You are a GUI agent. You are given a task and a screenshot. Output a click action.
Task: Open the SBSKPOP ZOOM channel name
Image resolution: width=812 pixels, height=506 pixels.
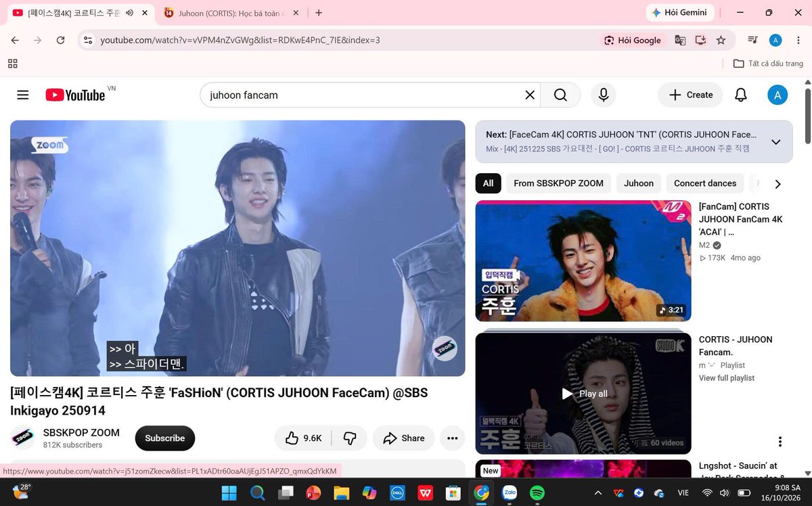point(81,433)
